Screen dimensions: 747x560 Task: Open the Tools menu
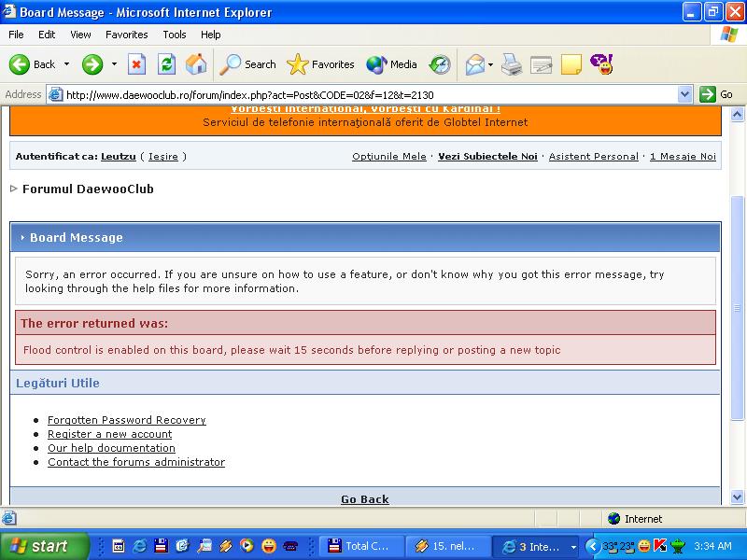tap(175, 35)
